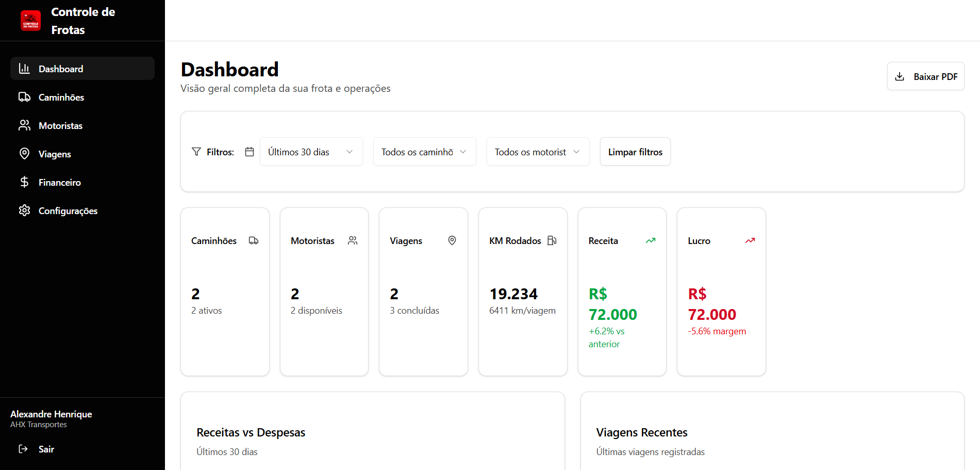Click the Viagens location pin icon
This screenshot has width=980, height=470.
pos(25,153)
